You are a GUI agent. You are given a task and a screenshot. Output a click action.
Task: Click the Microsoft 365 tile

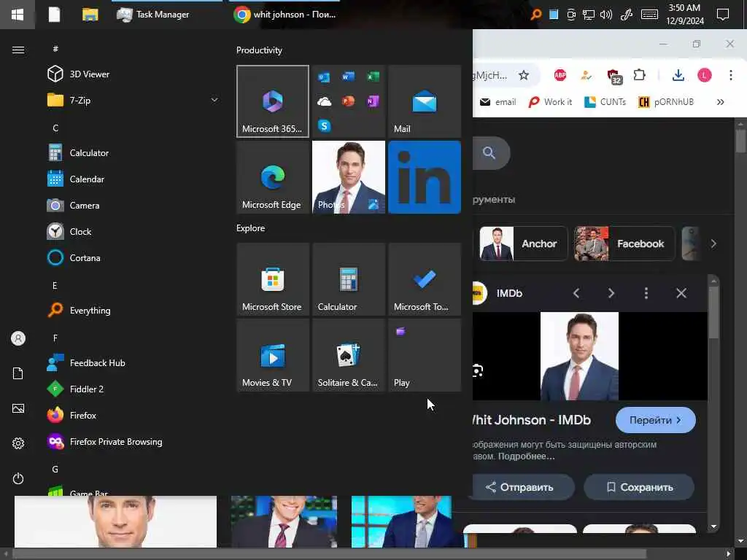pos(273,101)
